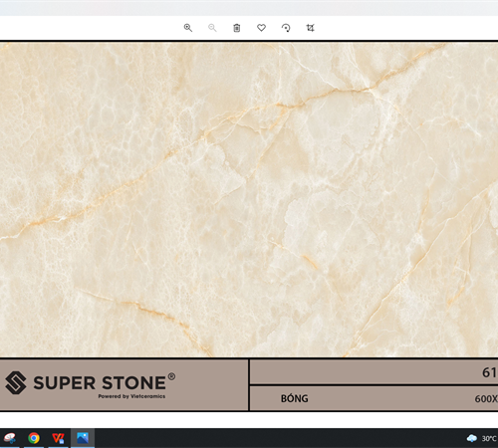Click the Super Stone S logo emblem
This screenshot has width=498, height=448.
[16, 382]
